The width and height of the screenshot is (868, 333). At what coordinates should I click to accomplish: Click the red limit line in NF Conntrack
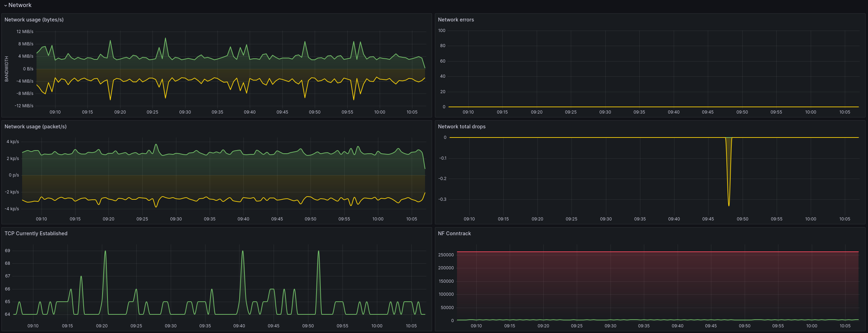tap(657, 252)
